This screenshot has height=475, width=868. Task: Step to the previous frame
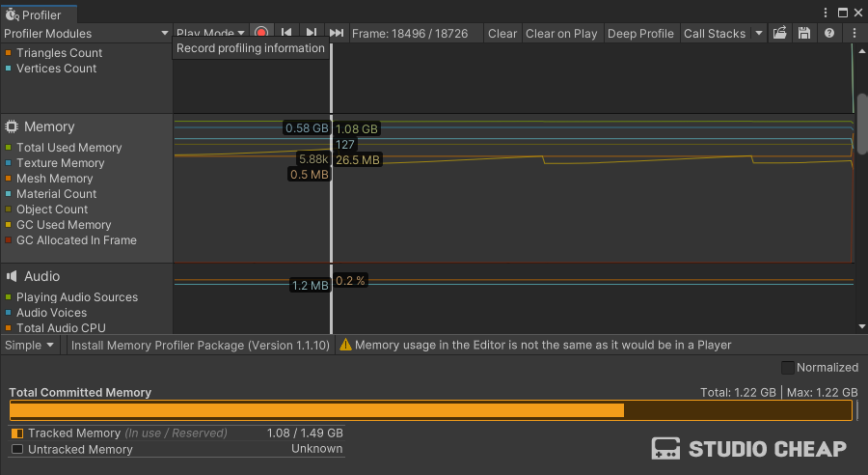(286, 33)
